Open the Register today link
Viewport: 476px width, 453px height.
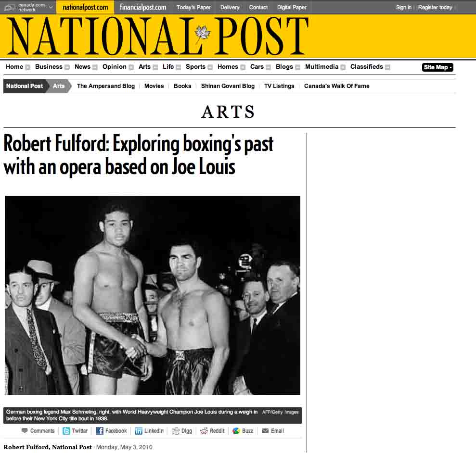click(x=435, y=7)
